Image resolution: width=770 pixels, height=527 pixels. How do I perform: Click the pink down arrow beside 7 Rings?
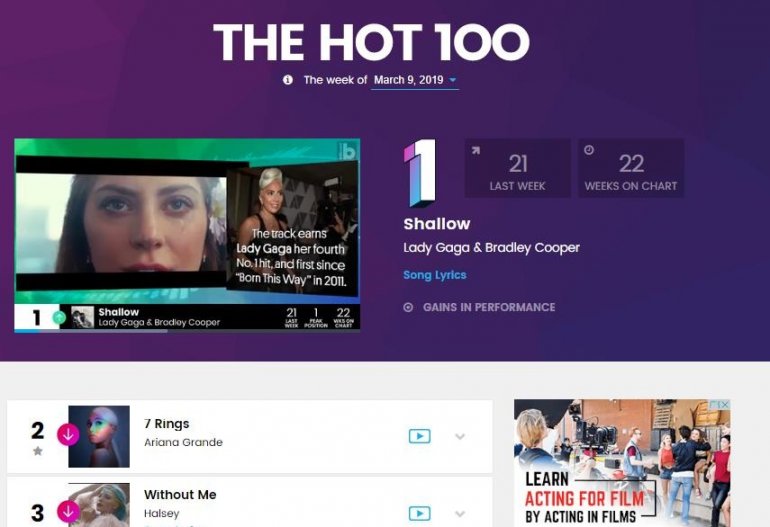[68, 434]
